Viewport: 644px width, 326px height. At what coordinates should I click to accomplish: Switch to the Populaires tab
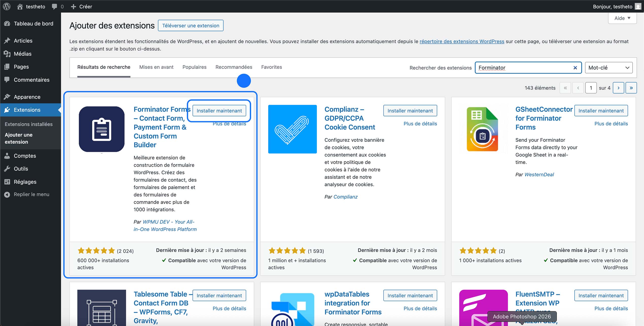[x=194, y=67]
